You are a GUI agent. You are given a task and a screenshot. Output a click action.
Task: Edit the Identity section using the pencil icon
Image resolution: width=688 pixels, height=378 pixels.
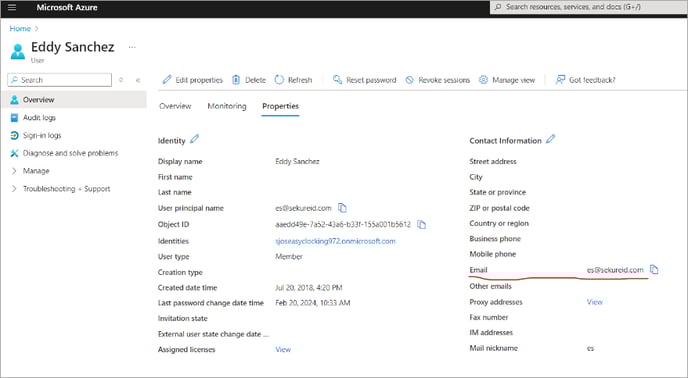click(194, 139)
